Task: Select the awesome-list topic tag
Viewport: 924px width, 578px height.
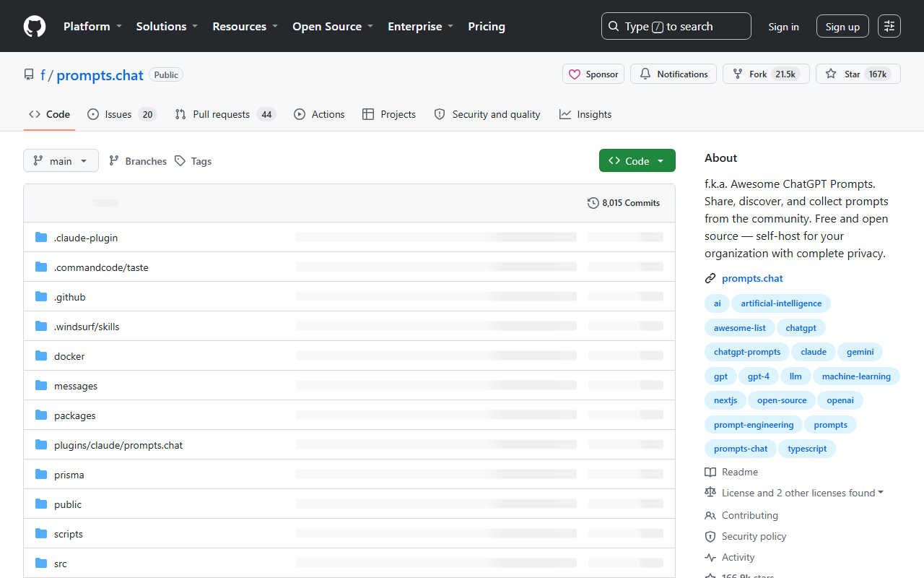Action: pyautogui.click(x=740, y=328)
